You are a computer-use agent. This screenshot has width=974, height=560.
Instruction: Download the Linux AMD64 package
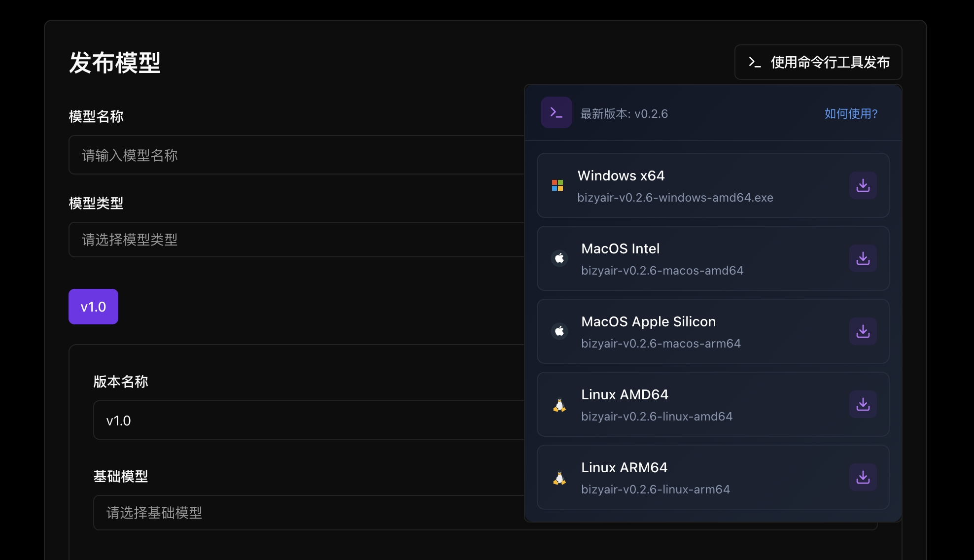[x=863, y=404]
